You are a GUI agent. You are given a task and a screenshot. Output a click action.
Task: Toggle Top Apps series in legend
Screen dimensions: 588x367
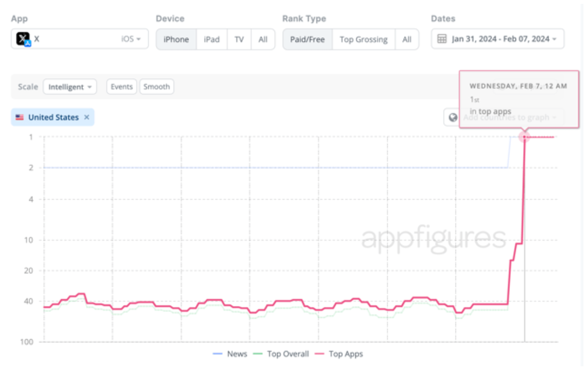click(x=339, y=354)
